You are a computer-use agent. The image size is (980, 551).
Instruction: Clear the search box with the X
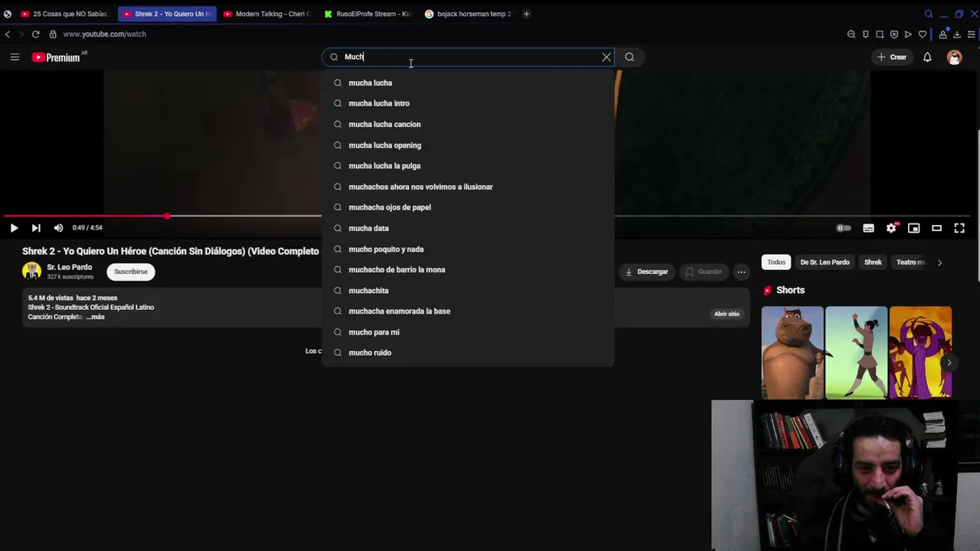606,57
